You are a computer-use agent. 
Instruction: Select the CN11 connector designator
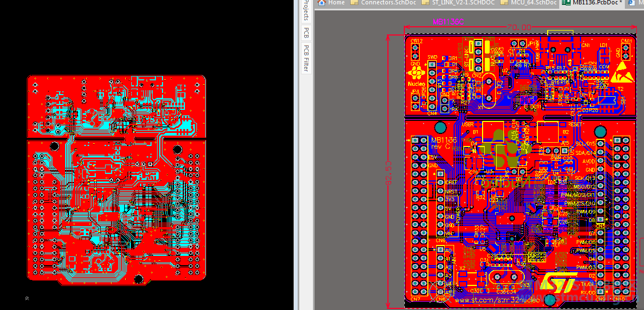click(x=626, y=41)
